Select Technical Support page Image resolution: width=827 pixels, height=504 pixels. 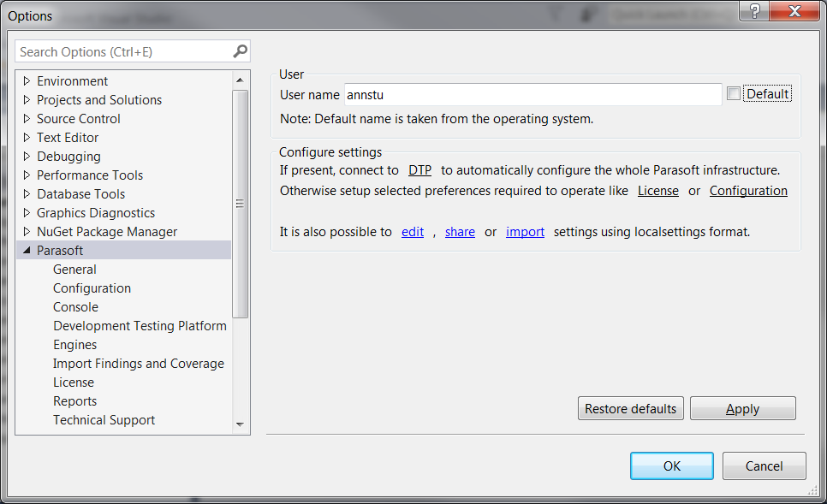tap(104, 420)
